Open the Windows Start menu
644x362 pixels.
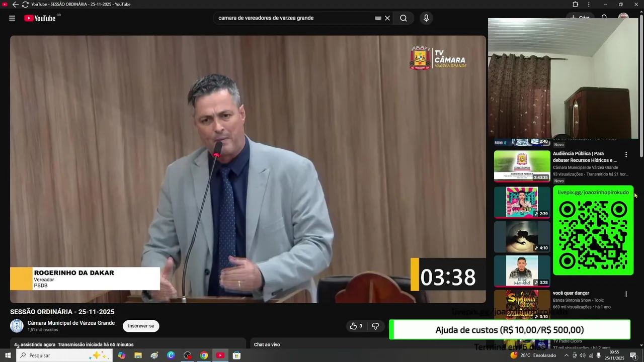(8, 355)
